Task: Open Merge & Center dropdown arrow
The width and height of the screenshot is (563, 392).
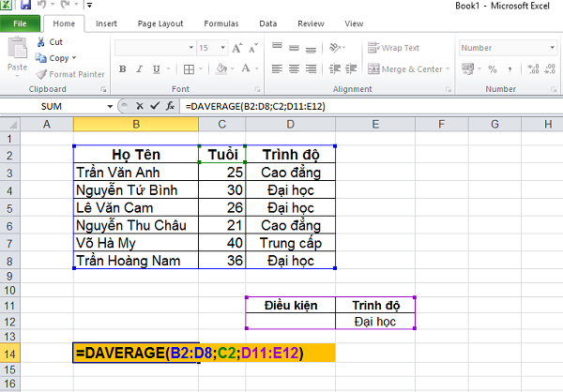Action: [448, 68]
